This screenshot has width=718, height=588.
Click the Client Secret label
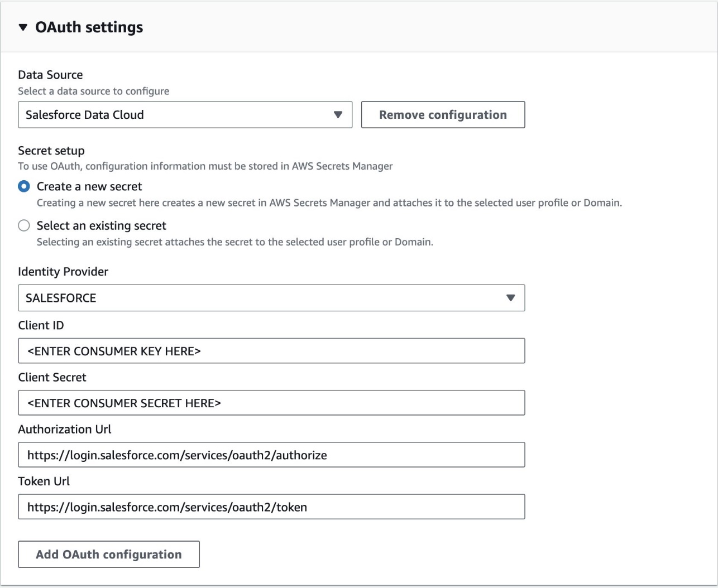[x=52, y=377]
